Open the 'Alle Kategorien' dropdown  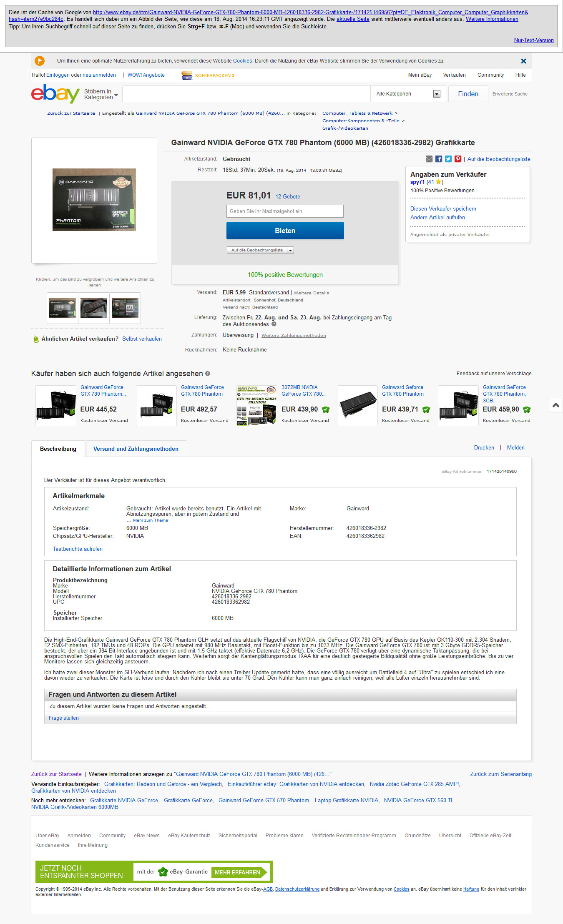(408, 94)
